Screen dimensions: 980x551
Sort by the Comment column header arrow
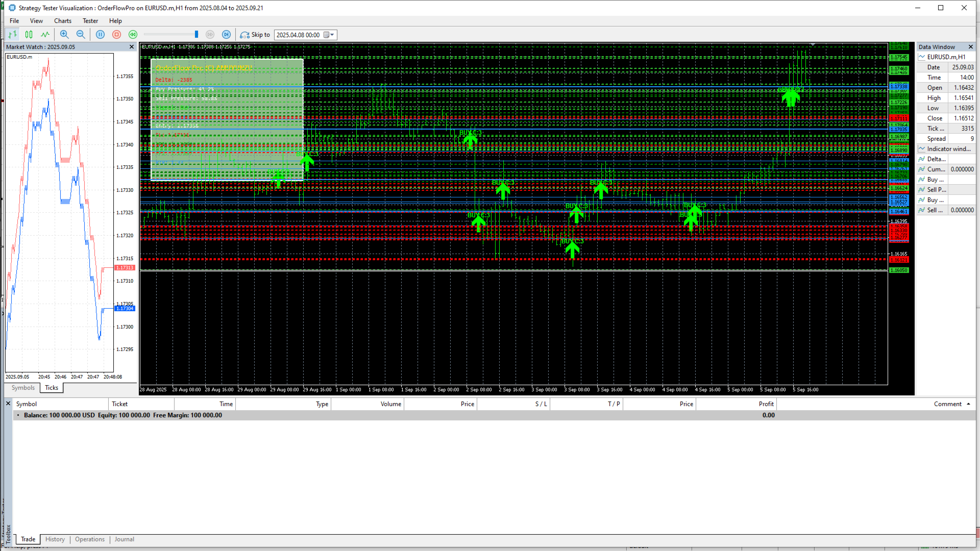click(x=968, y=404)
